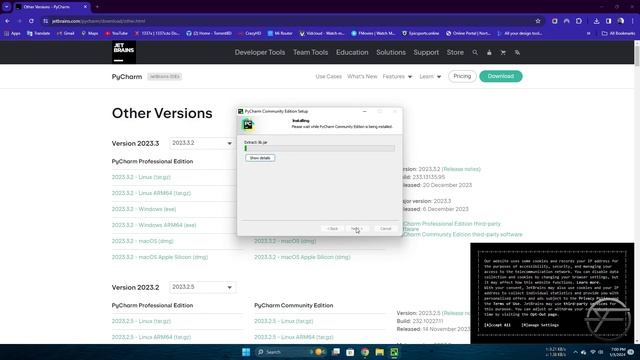The height and width of the screenshot is (360, 640).
Task: Open the clock and date in taskbar
Action: coord(618,352)
